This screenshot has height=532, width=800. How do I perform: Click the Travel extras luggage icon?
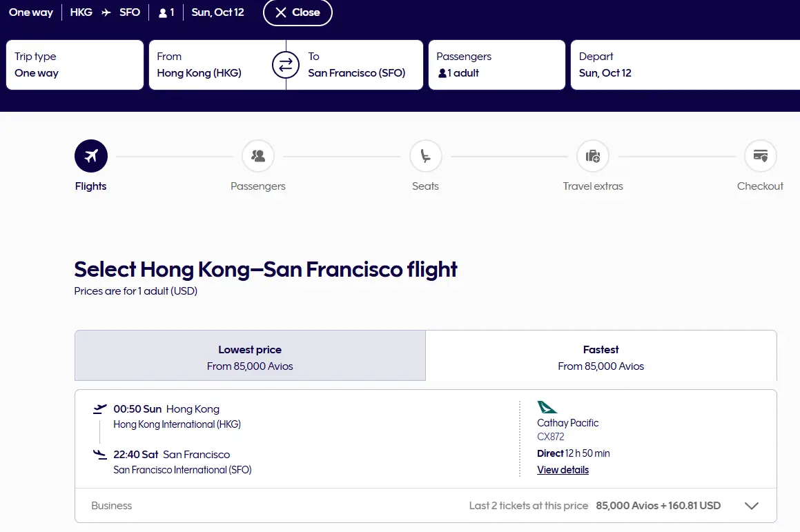point(593,157)
